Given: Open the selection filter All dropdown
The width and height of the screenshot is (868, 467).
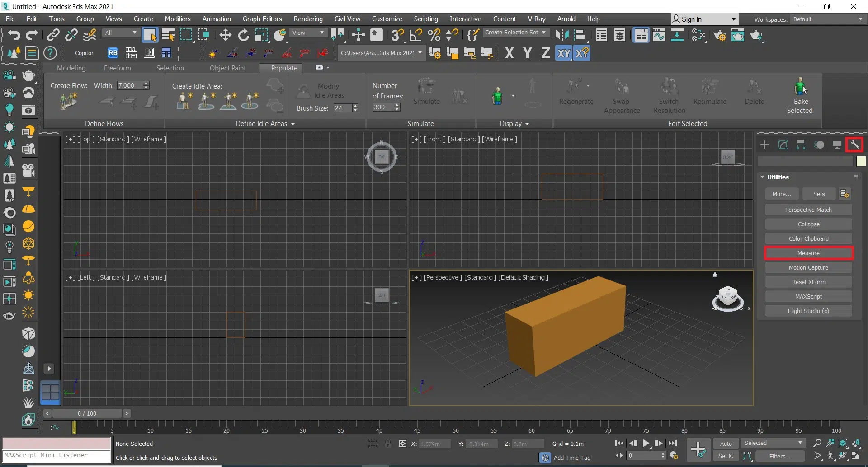Looking at the screenshot, I should coord(120,33).
